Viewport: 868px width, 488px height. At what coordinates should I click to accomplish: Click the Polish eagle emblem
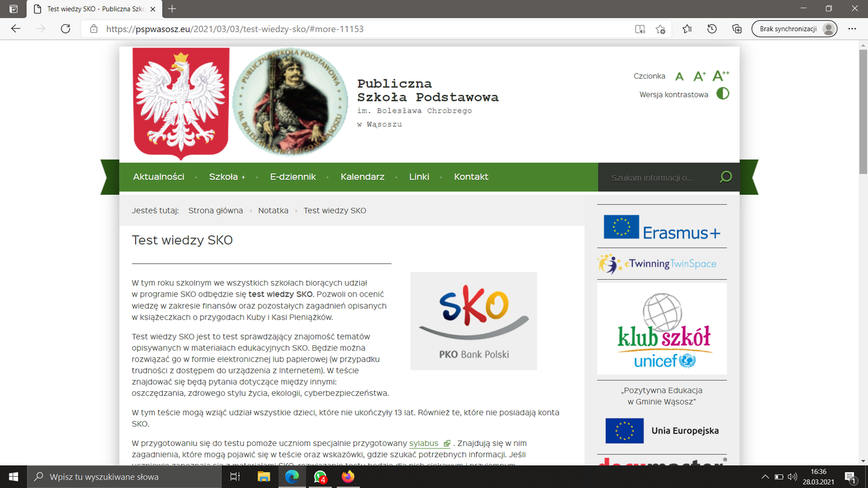click(181, 103)
